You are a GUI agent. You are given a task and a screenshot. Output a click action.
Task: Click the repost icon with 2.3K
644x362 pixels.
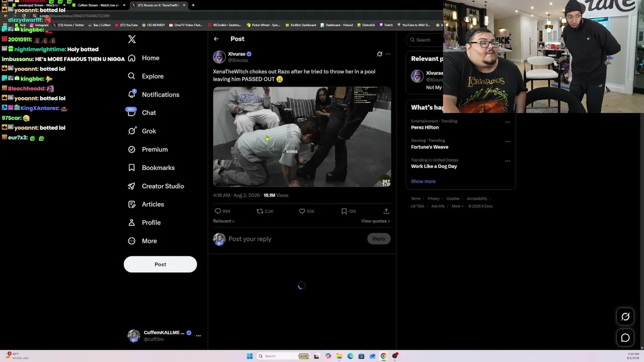(x=260, y=211)
